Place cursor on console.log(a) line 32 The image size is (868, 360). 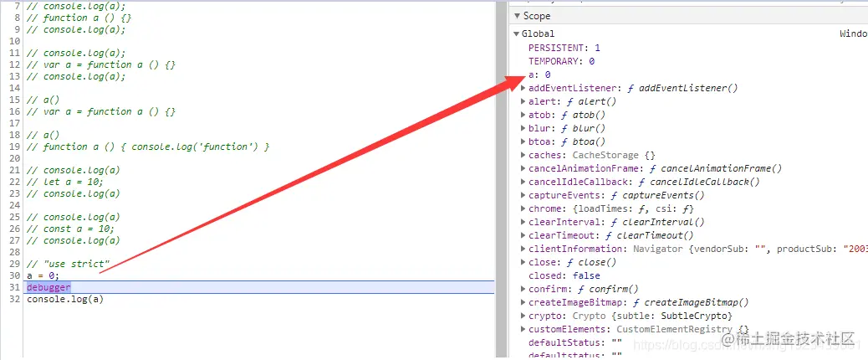click(64, 299)
